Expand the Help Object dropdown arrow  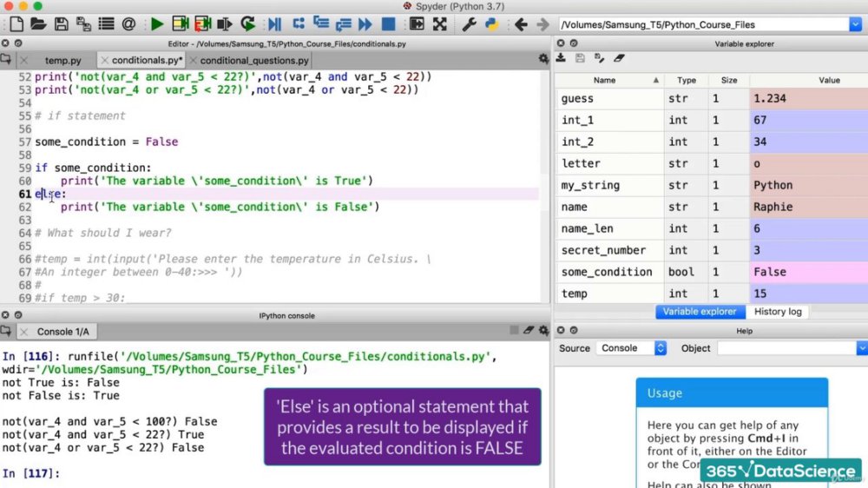pos(862,348)
